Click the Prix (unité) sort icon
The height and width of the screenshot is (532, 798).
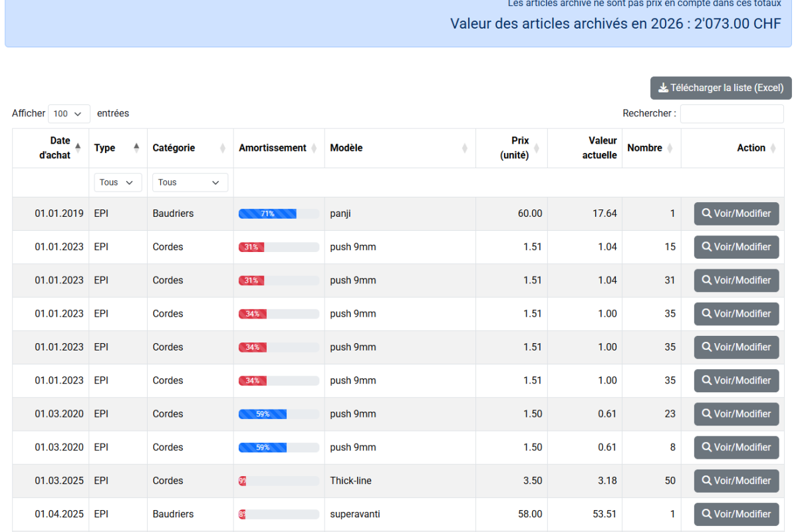click(536, 148)
